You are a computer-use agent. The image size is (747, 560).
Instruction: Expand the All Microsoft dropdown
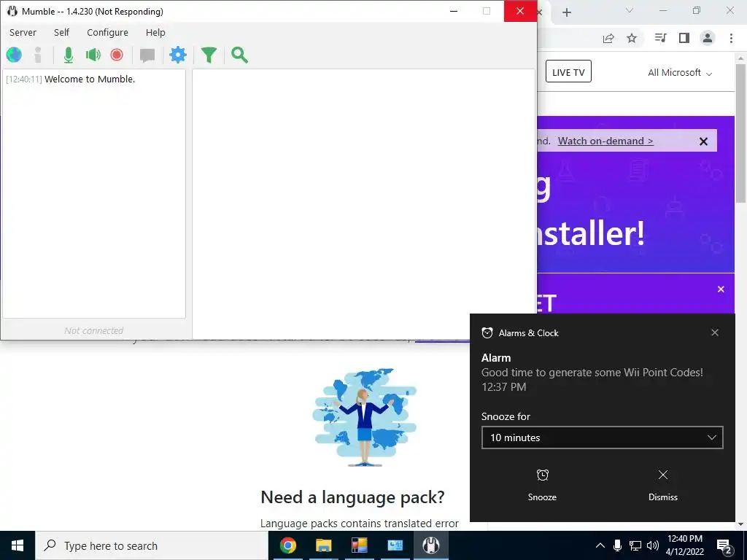(680, 73)
